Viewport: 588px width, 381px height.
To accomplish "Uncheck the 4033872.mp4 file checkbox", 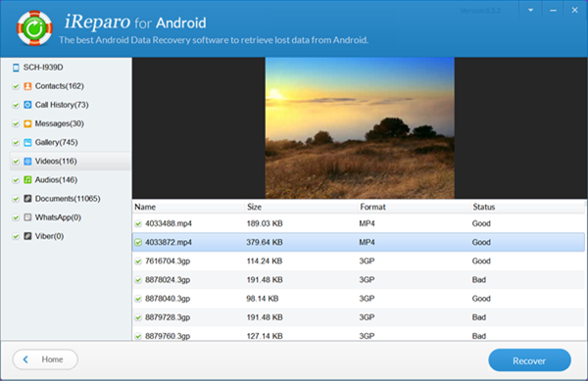I will [x=138, y=242].
